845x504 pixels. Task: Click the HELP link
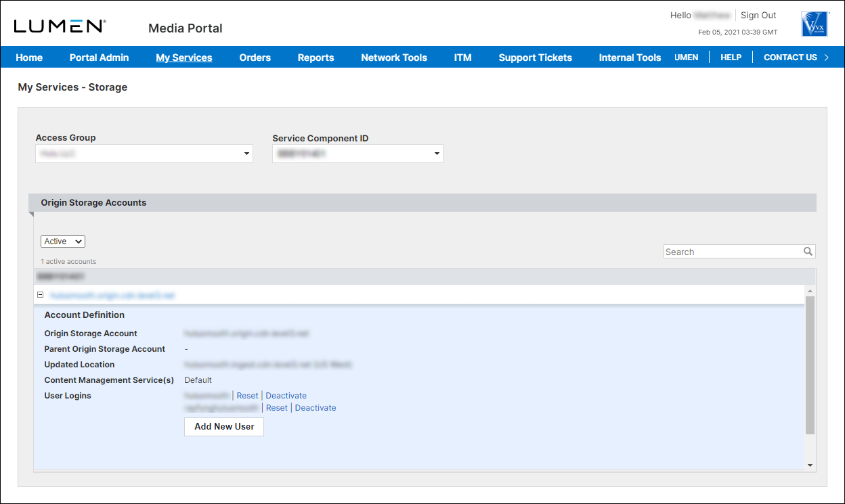pos(731,58)
